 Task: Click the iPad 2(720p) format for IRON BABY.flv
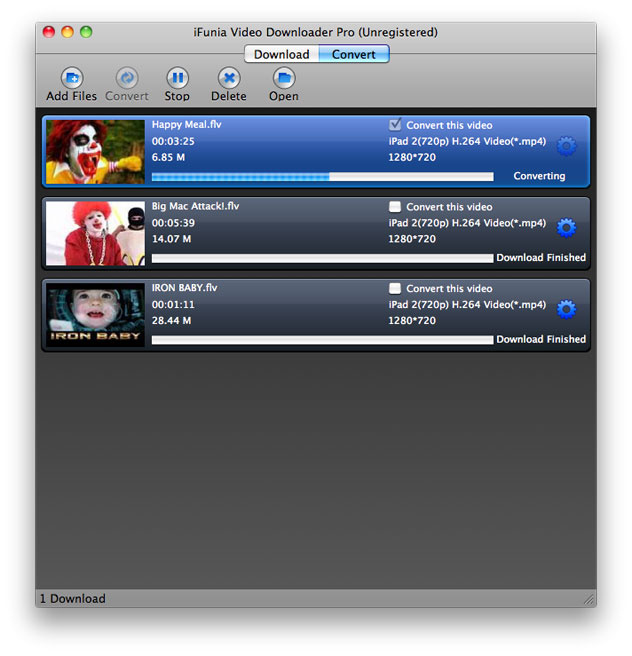(x=467, y=305)
